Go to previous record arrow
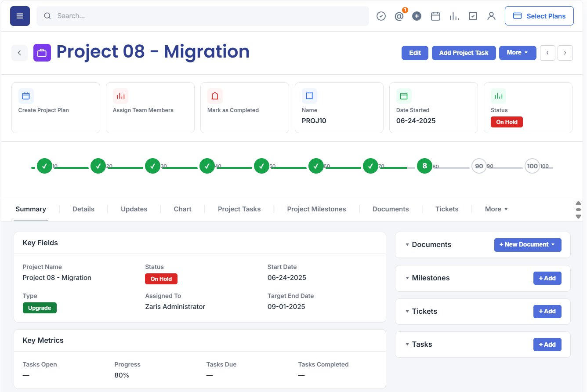The height and width of the screenshot is (392, 587). coord(547,53)
